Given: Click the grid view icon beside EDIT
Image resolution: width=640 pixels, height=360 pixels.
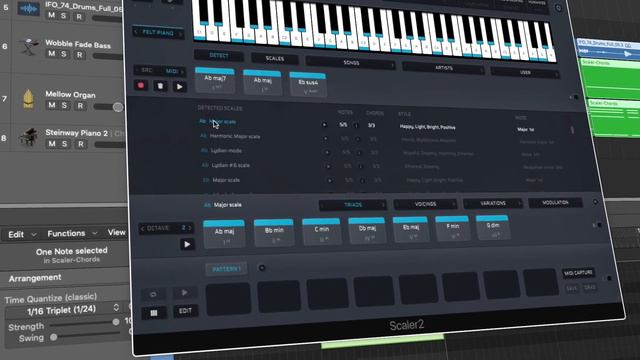Looking at the screenshot, I should pos(154,313).
